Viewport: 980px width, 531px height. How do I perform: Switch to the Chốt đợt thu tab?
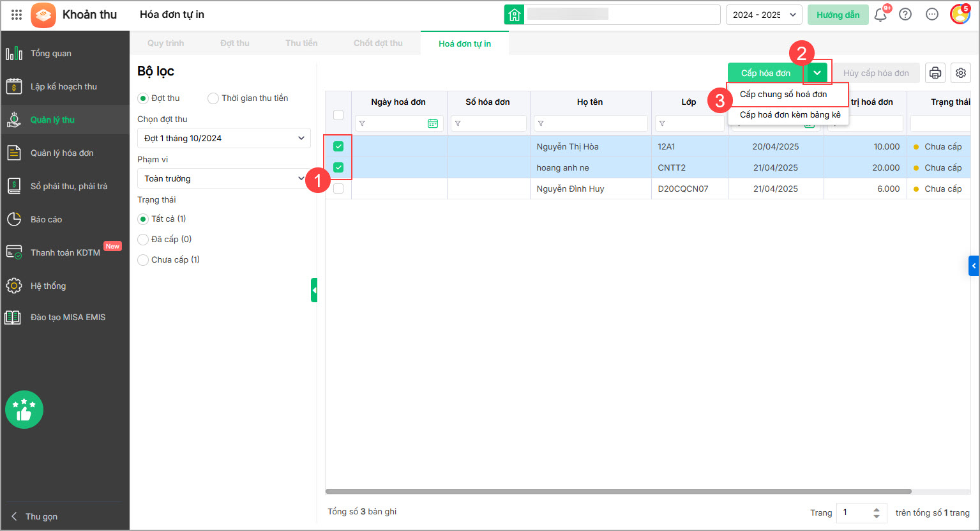(x=378, y=43)
